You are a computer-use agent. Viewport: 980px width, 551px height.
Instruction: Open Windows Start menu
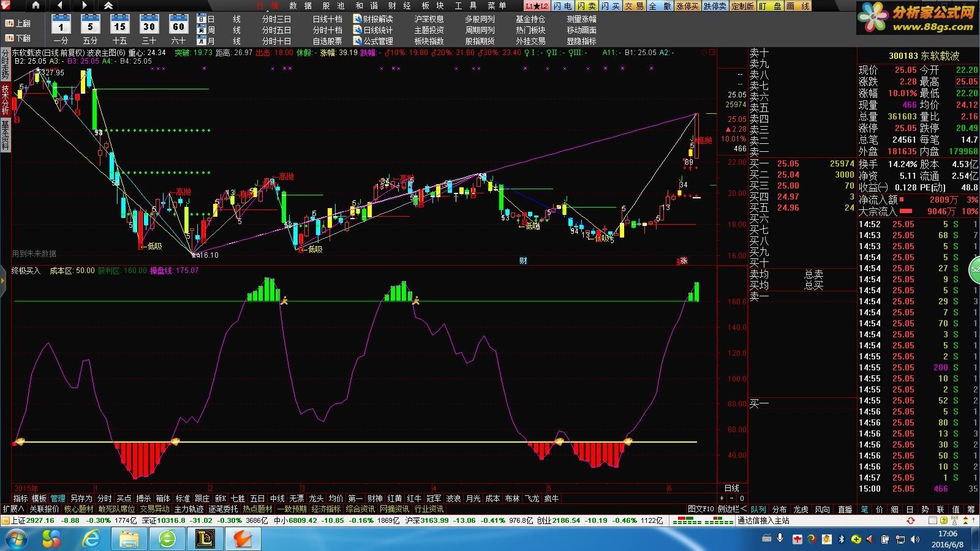[15, 539]
